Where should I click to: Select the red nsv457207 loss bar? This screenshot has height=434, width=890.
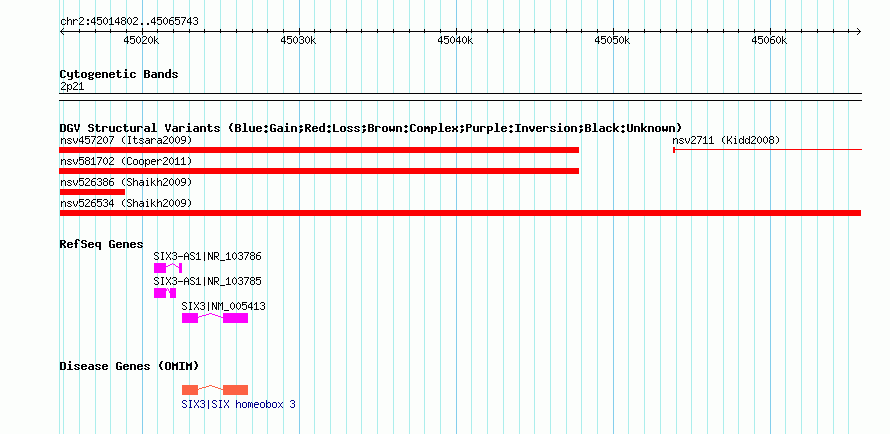[x=319, y=150]
